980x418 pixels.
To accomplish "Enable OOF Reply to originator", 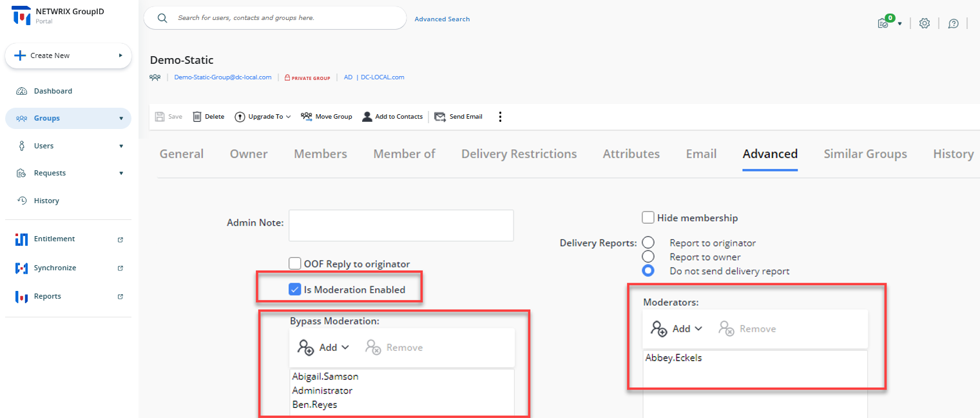I will (x=295, y=263).
